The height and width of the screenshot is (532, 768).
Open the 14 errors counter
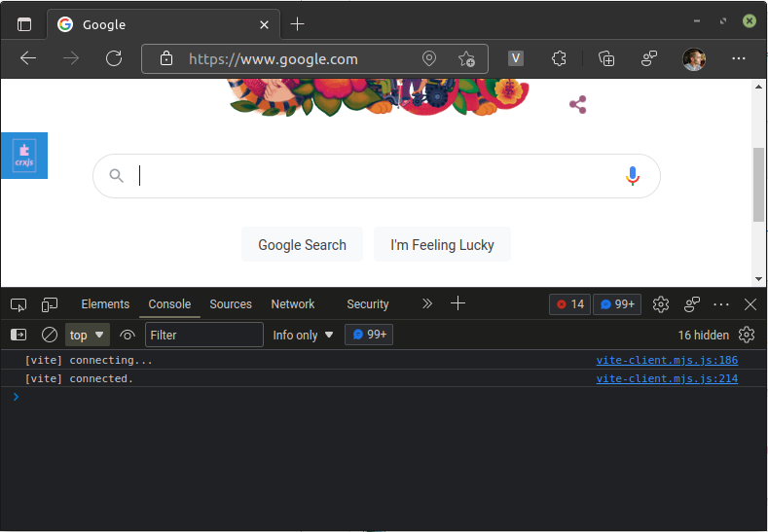point(570,304)
